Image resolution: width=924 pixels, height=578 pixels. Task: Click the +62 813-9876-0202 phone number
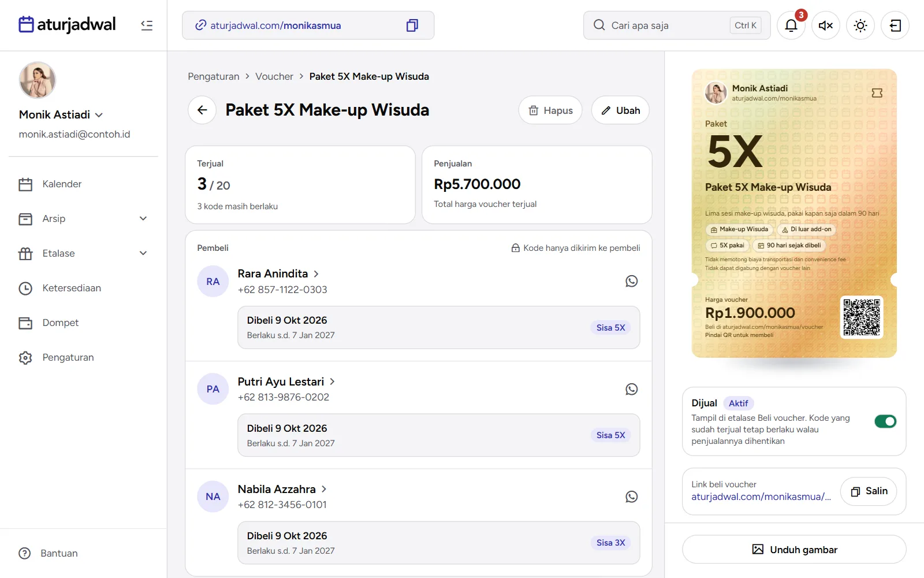[284, 397]
